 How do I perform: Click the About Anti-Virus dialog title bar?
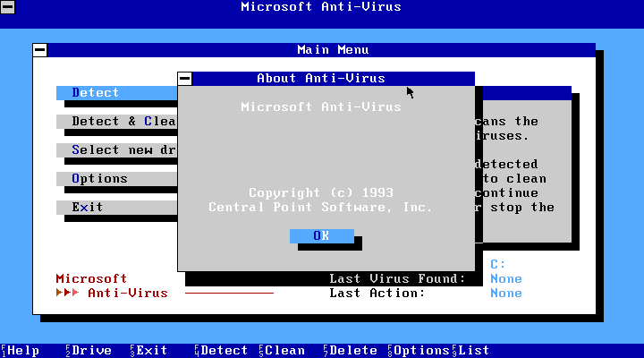tap(322, 79)
